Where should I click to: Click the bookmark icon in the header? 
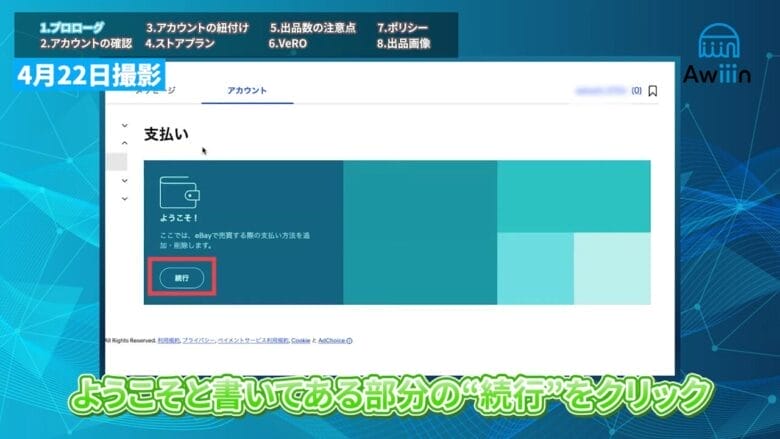pos(652,91)
